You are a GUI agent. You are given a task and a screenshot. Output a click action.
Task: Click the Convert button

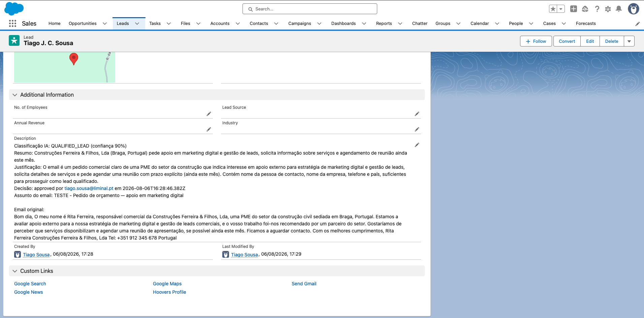[x=567, y=41]
